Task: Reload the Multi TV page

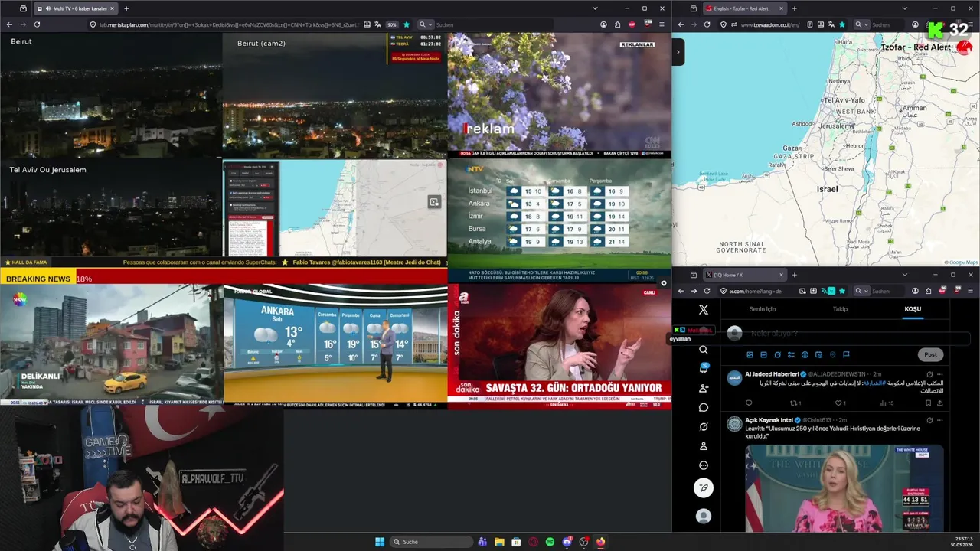Action: [x=37, y=24]
